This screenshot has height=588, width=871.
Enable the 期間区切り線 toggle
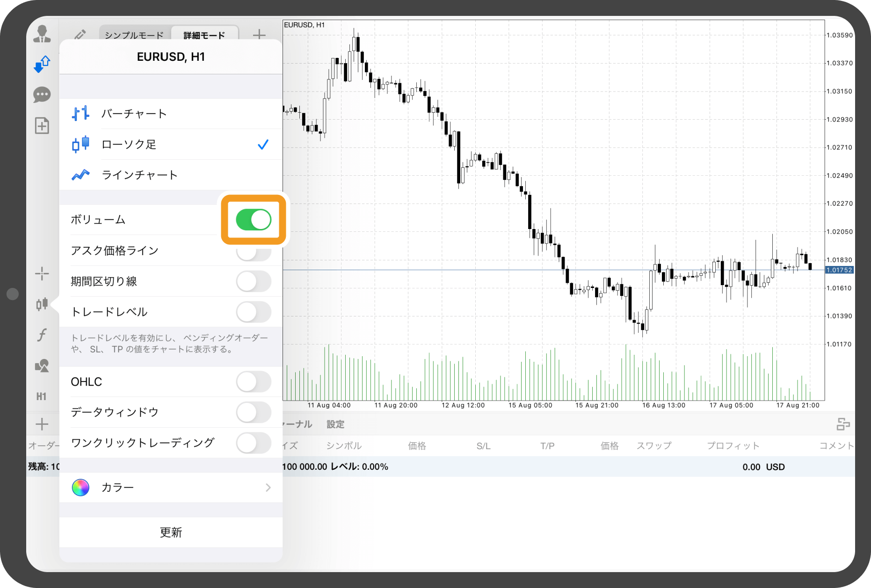(254, 281)
